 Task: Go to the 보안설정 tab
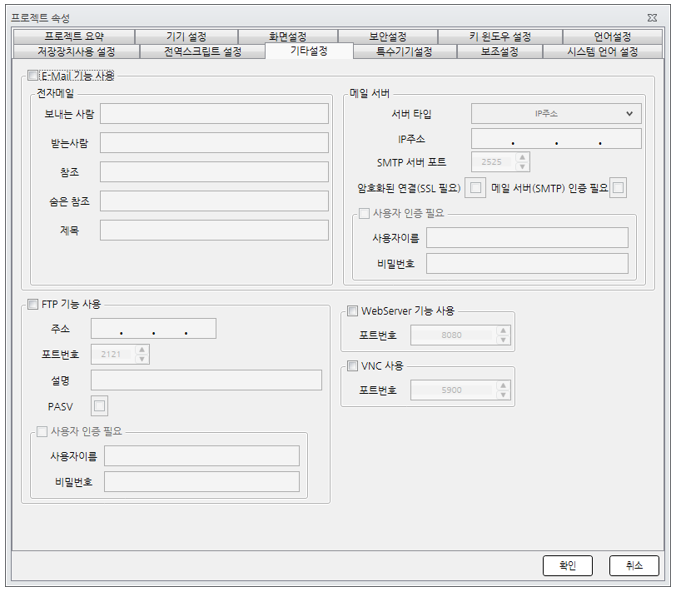(388, 37)
